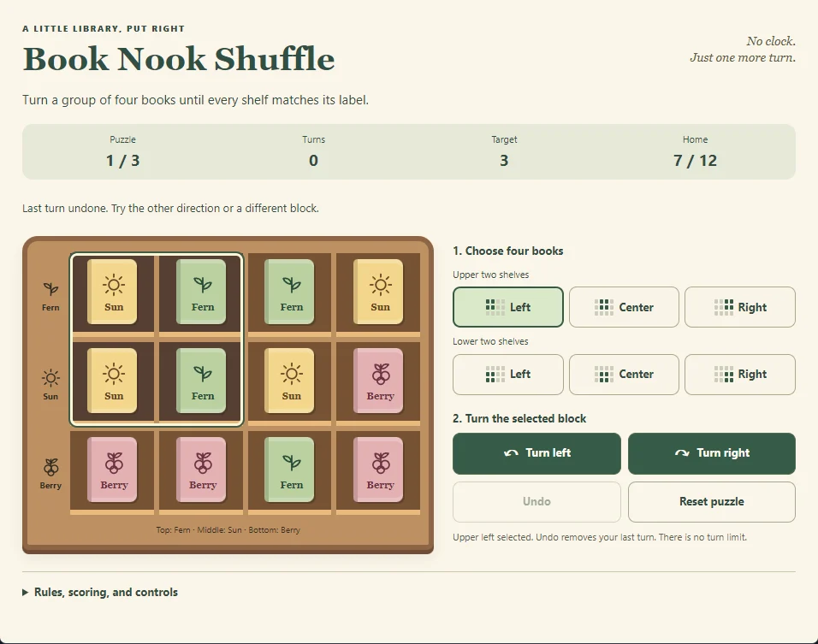Click the Berry book in middle shelf, fourth column

point(378,381)
